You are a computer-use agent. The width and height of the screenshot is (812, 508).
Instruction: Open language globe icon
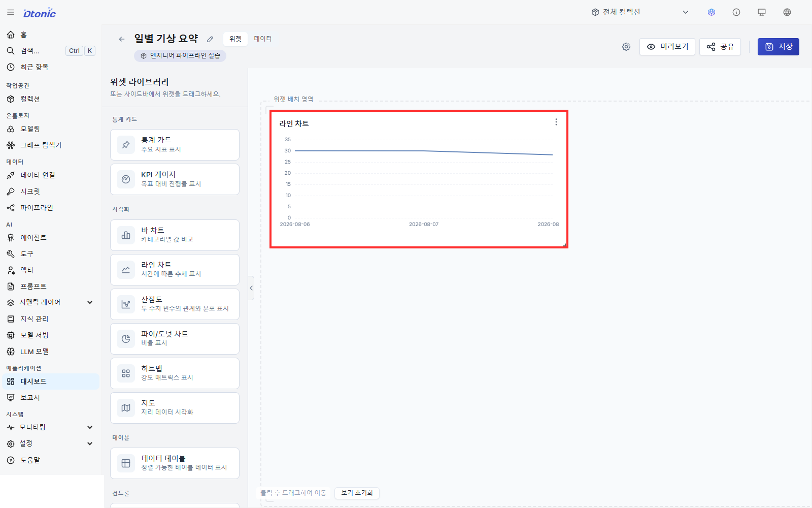point(787,12)
